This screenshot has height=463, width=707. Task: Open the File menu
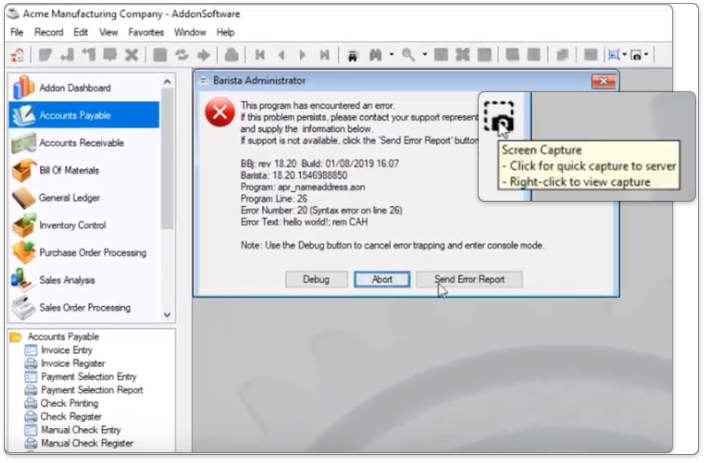pos(16,32)
